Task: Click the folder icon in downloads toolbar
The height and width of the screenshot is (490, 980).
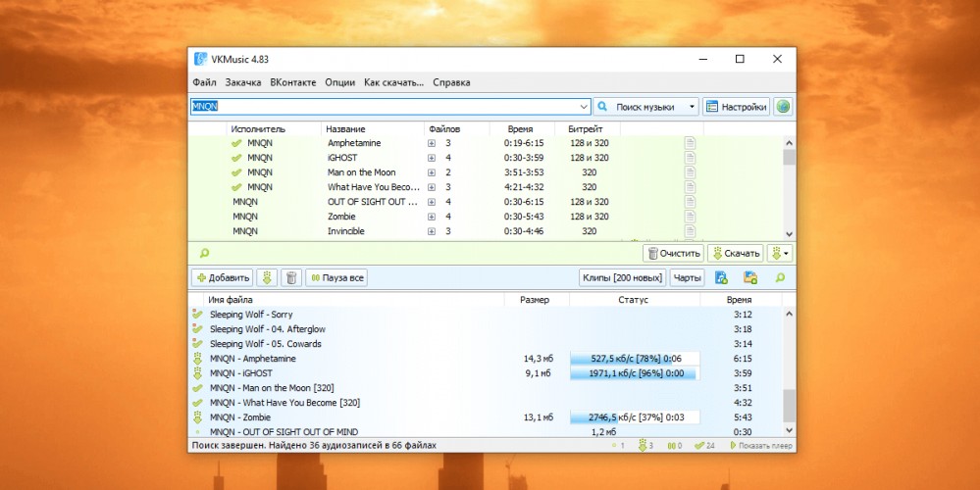Action: click(750, 277)
